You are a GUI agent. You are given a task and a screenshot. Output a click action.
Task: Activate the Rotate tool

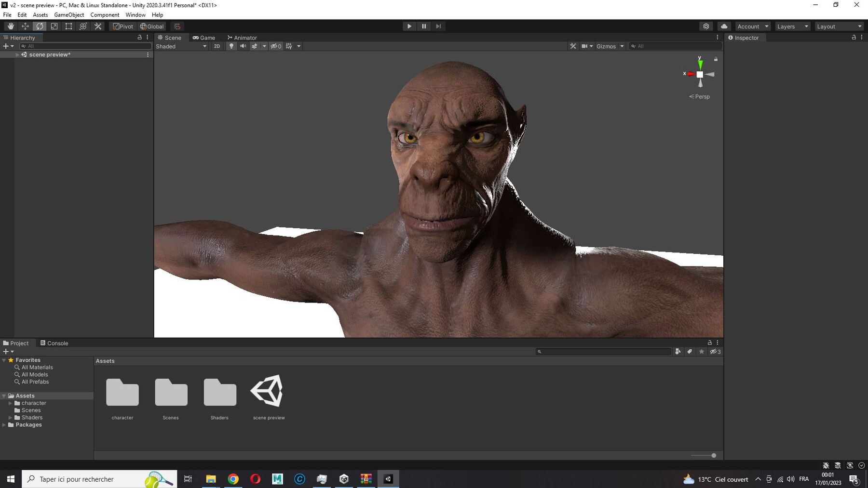[40, 26]
